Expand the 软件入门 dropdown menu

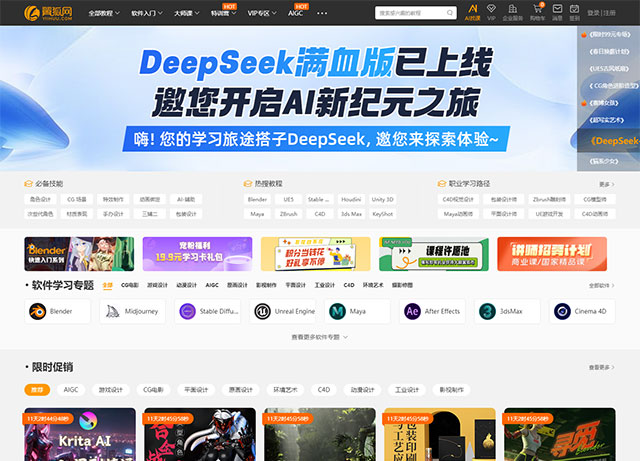146,14
